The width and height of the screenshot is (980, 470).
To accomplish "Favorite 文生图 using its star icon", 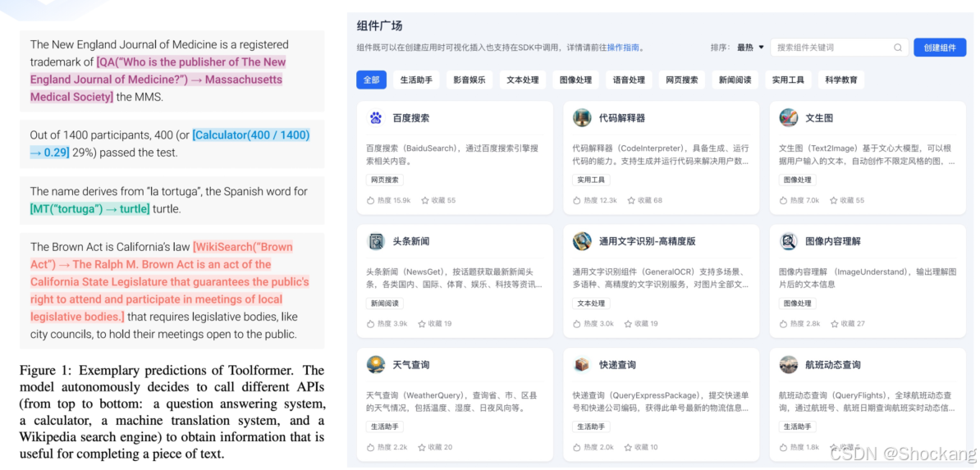I will (x=834, y=201).
